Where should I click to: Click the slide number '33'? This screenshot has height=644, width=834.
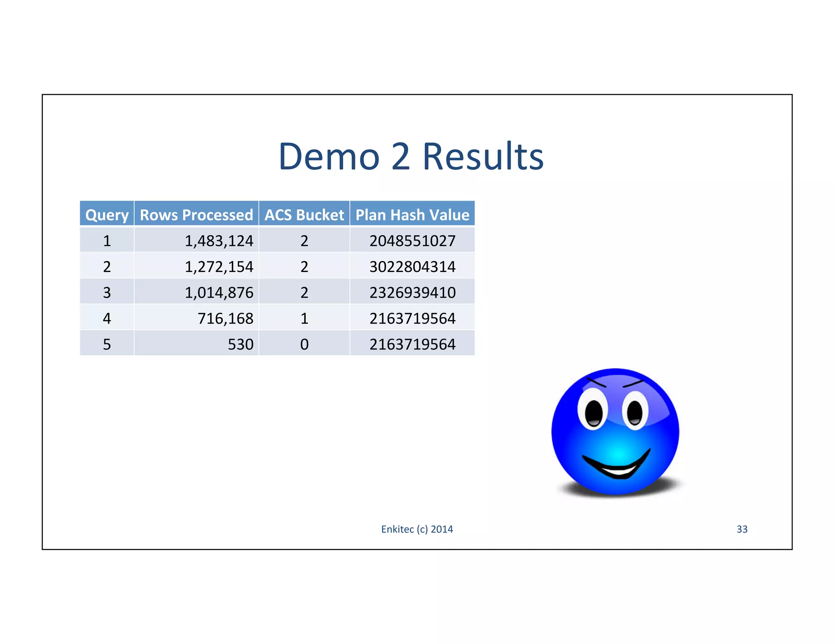tap(742, 529)
